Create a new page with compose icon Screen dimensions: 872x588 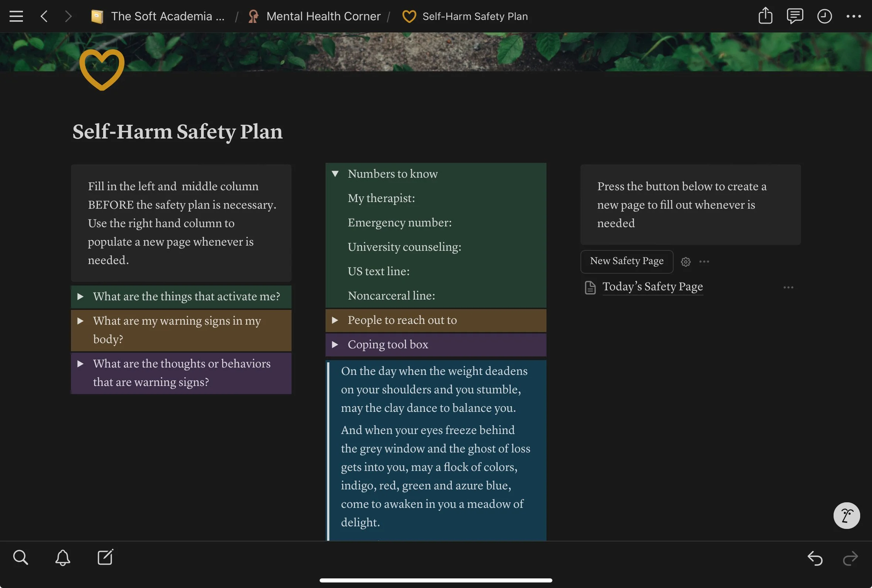[x=105, y=557]
